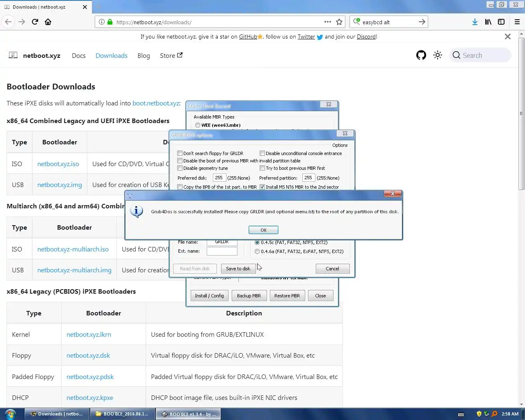
Task: Open the Downloads nav item
Action: (112, 55)
